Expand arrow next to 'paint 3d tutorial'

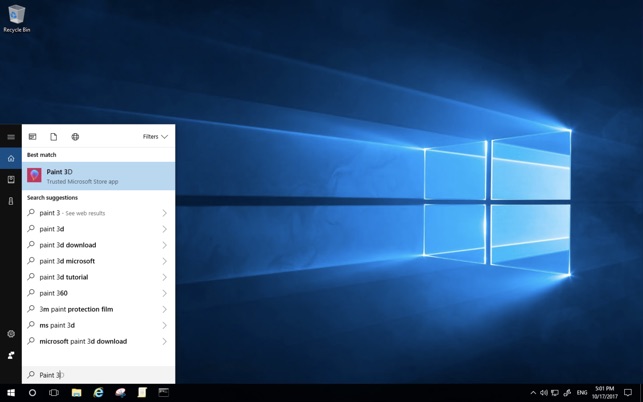pyautogui.click(x=164, y=277)
